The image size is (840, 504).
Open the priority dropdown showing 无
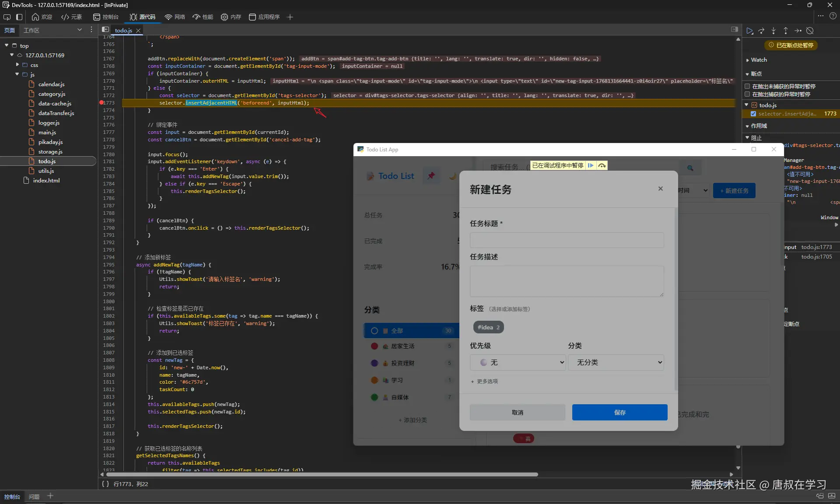(518, 362)
